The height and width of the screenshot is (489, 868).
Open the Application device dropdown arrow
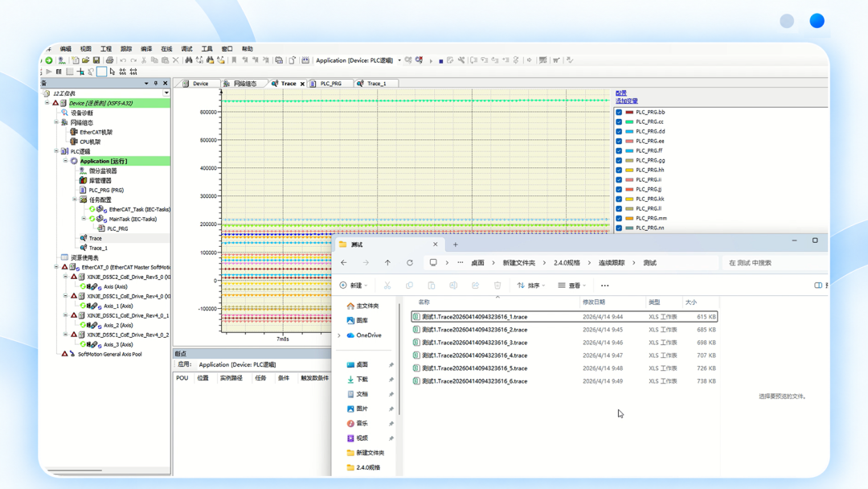[399, 61]
